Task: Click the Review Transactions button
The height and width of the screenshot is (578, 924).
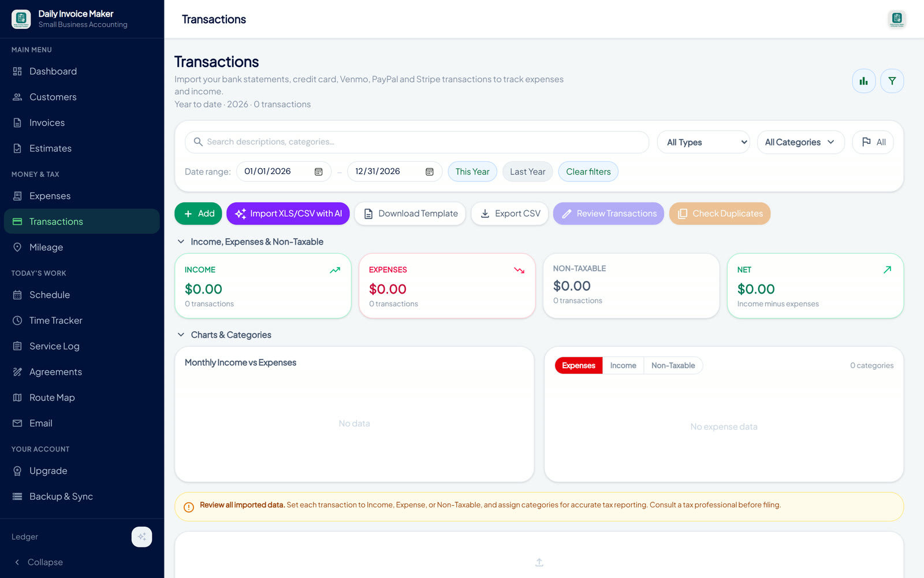Action: (x=609, y=213)
